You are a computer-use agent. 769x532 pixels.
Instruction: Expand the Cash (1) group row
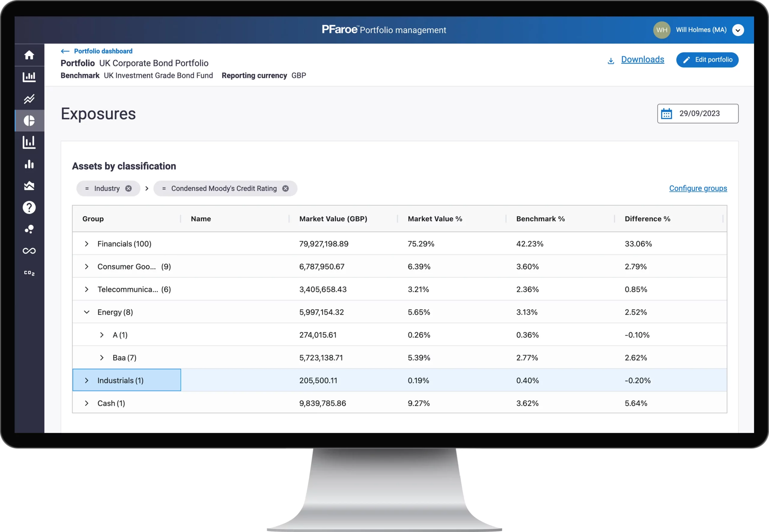pos(87,403)
